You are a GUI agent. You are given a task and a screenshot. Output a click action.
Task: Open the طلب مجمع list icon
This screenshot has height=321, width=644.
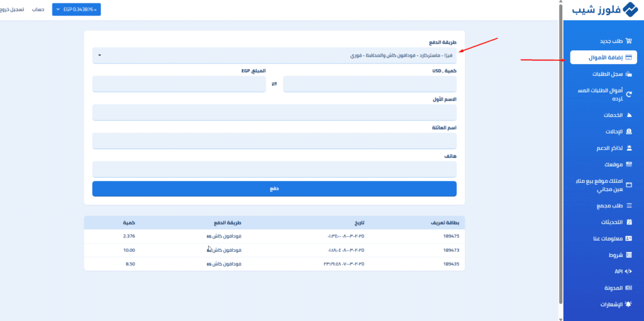[x=629, y=205]
